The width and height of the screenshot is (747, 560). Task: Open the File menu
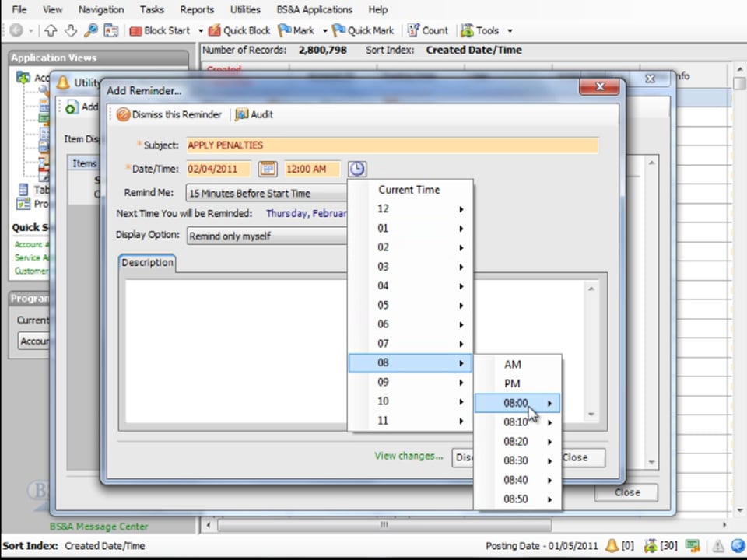pyautogui.click(x=19, y=9)
